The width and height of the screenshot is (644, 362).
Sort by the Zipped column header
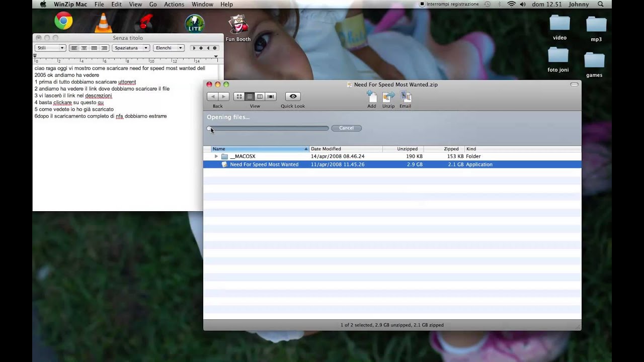point(444,149)
